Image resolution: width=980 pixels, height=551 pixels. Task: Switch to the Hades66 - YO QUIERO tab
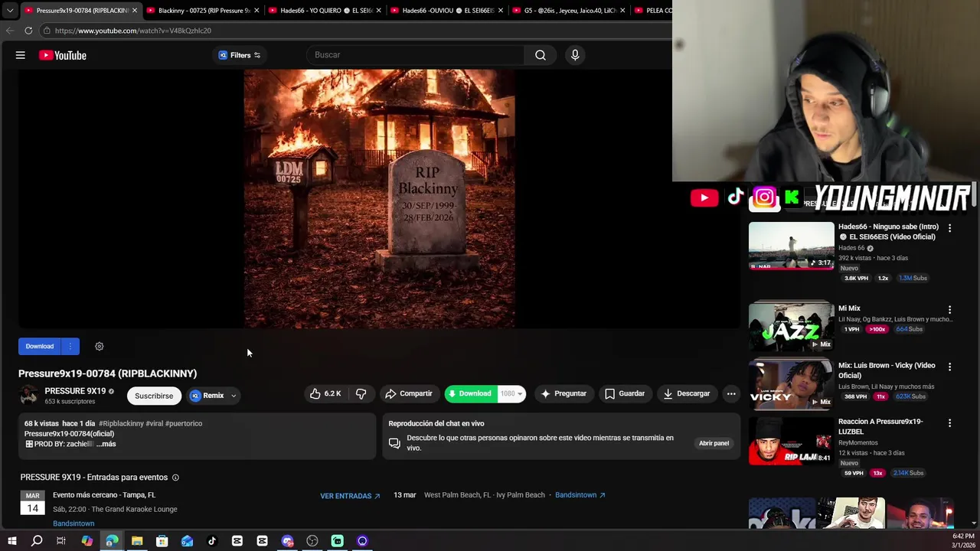(325, 11)
